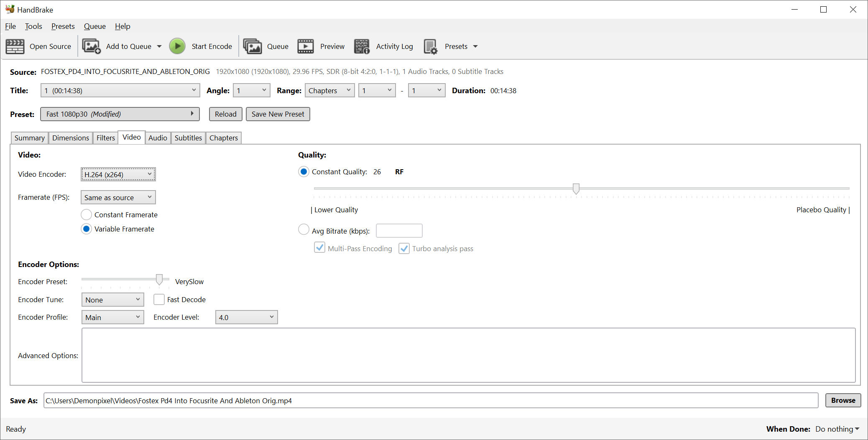This screenshot has width=868, height=440.
Task: Click the Constant Quality slider handle
Action: 576,188
